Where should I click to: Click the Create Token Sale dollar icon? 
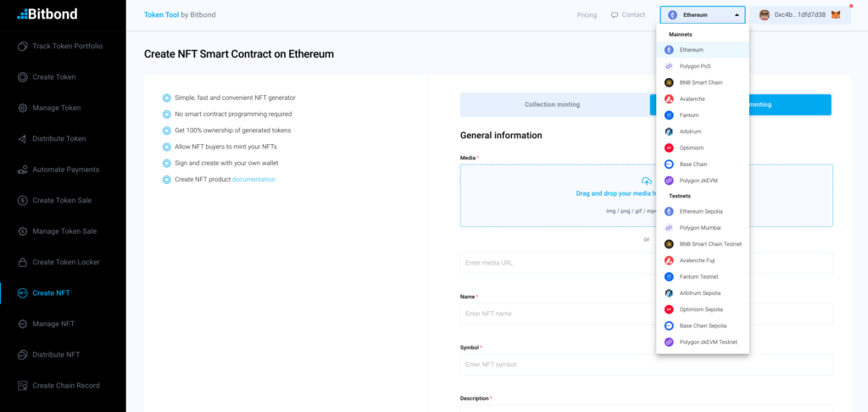click(22, 200)
